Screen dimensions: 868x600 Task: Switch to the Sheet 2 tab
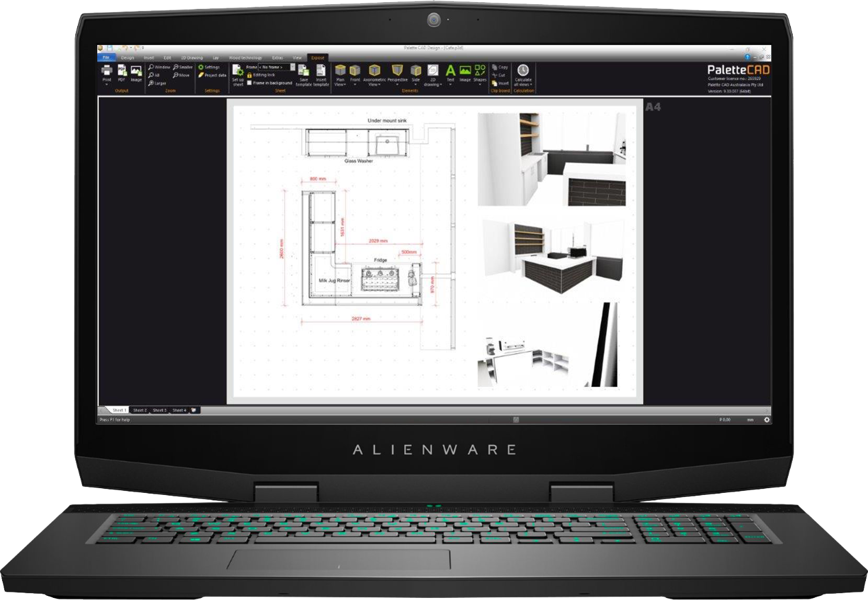(140, 410)
